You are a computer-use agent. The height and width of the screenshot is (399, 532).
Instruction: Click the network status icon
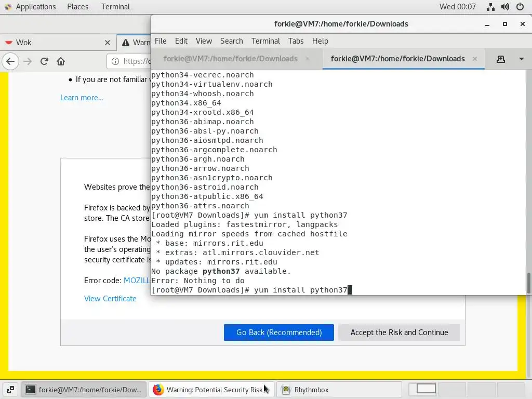(x=490, y=7)
